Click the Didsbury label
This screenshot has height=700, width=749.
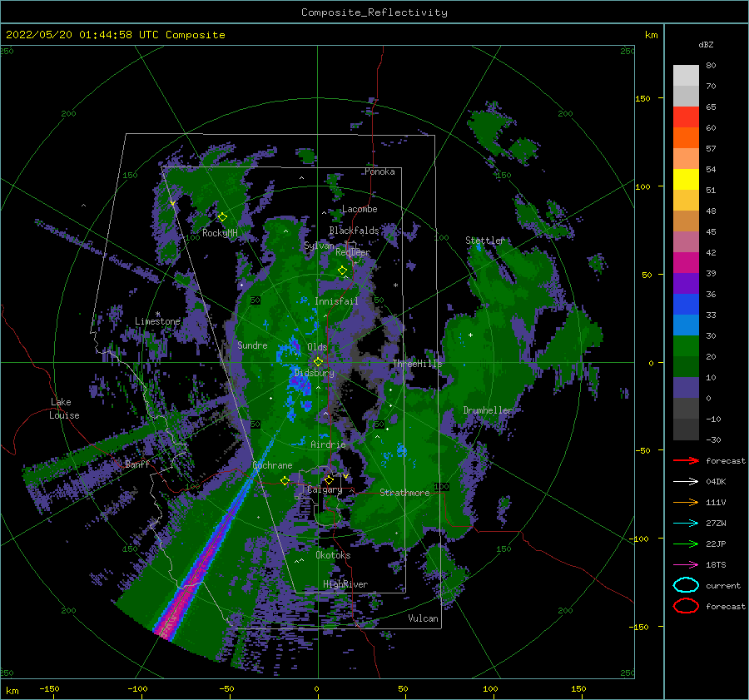[x=314, y=373]
